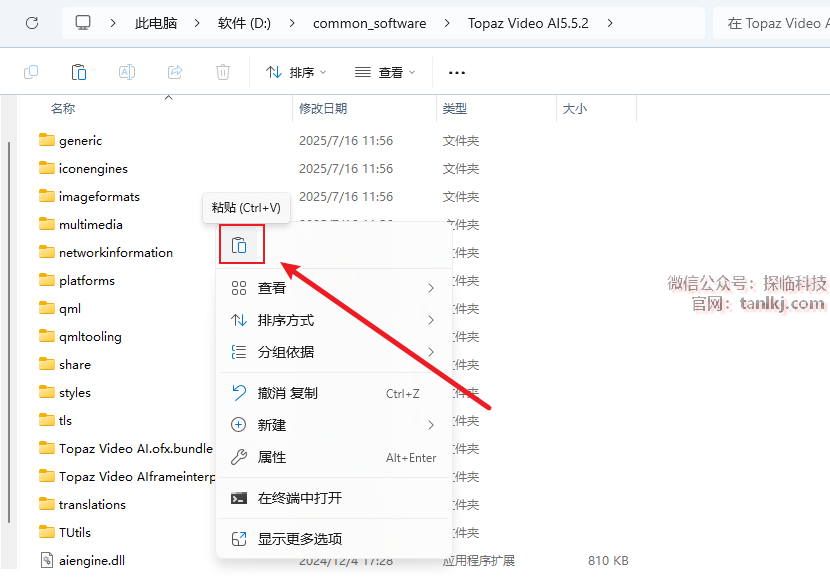
Task: Select the qmltooling folder name
Action: [x=90, y=337]
